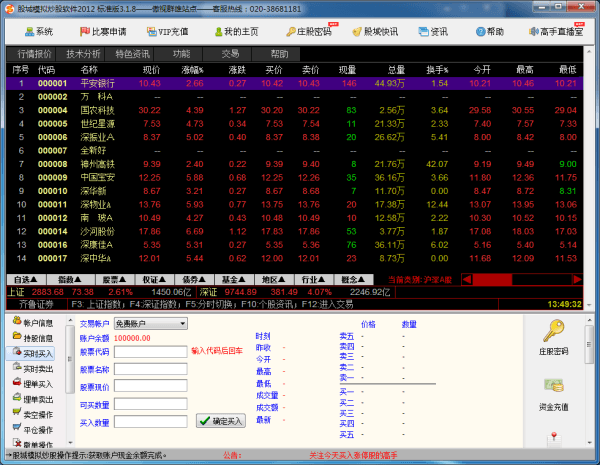Image resolution: width=600 pixels, height=465 pixels.
Task: Click the sidebar list scrollbar thumb
Action: click(70, 359)
